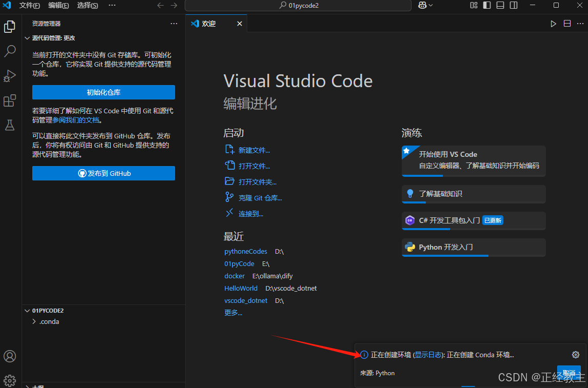Close the 欢迎 tab
Image resolution: width=588 pixels, height=388 pixels.
coord(240,24)
